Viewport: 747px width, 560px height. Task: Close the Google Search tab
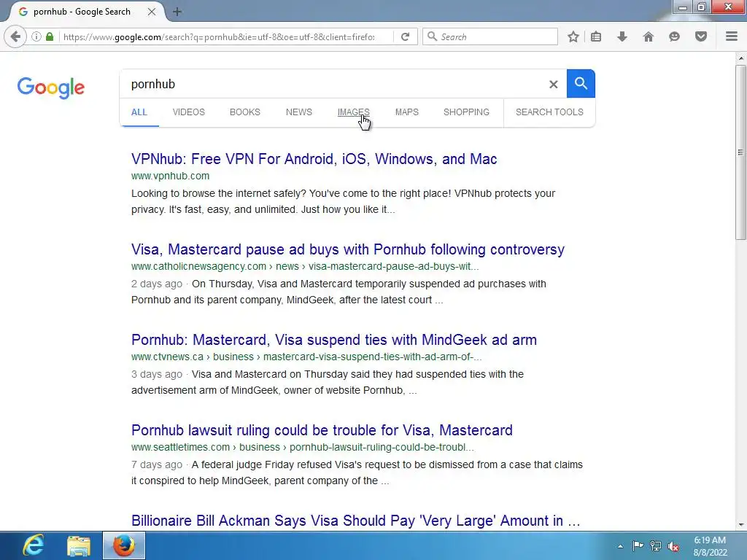[152, 12]
